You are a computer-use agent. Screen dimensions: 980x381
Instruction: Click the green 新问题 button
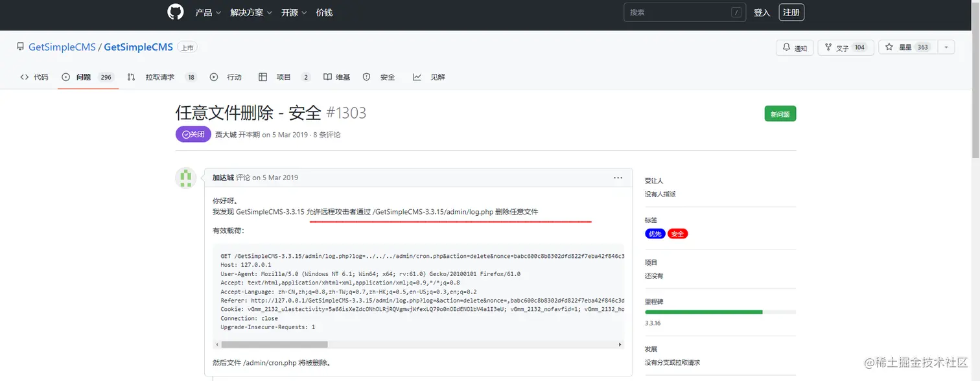click(780, 114)
